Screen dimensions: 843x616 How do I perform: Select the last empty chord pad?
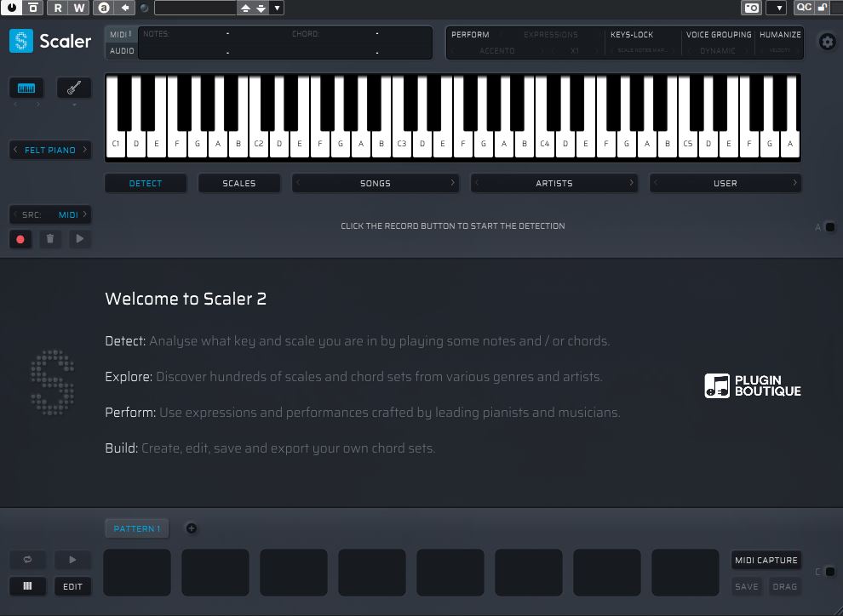click(x=685, y=573)
